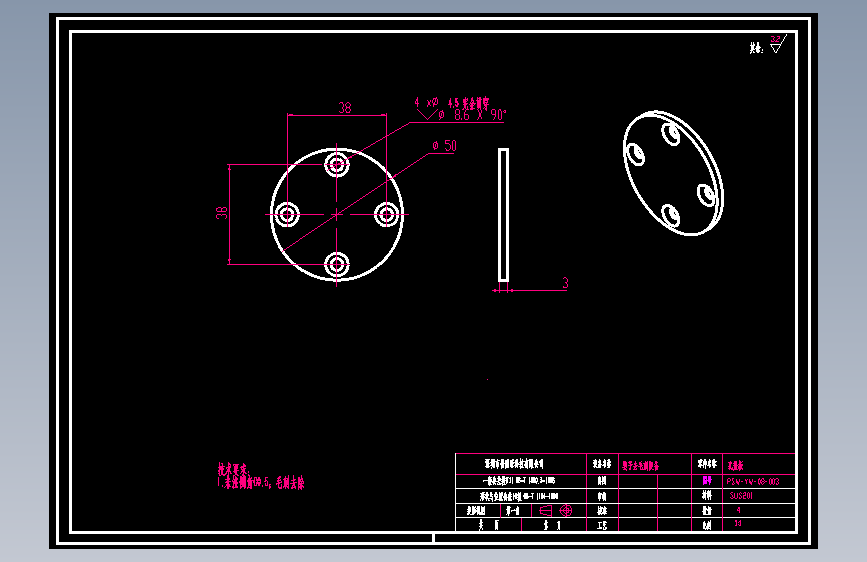Screen dimensions: 867x562
Task: Click the top countersunk hole in the front view
Action: tap(337, 164)
